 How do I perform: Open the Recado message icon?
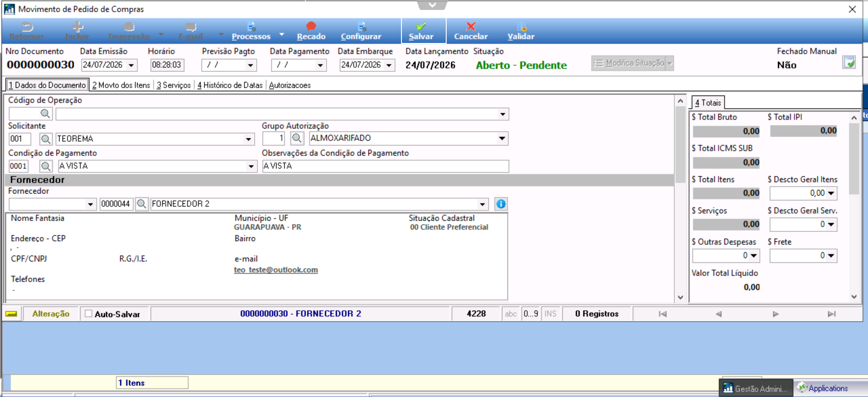(311, 26)
